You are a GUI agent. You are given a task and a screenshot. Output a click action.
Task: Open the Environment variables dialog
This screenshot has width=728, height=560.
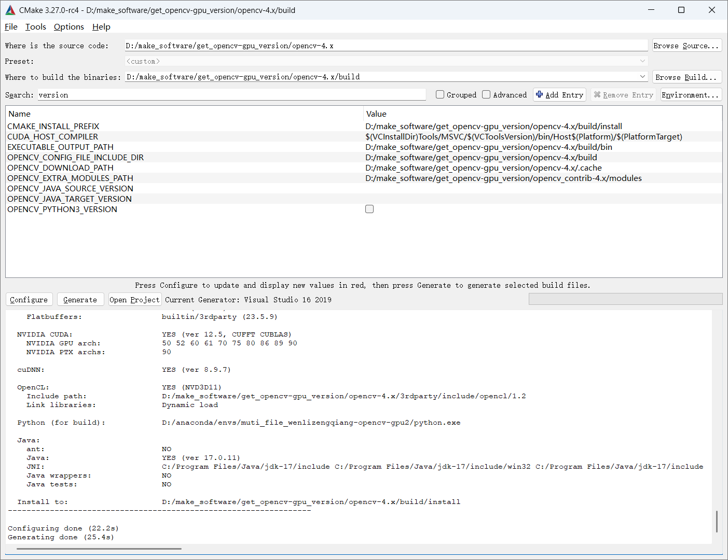pyautogui.click(x=691, y=94)
